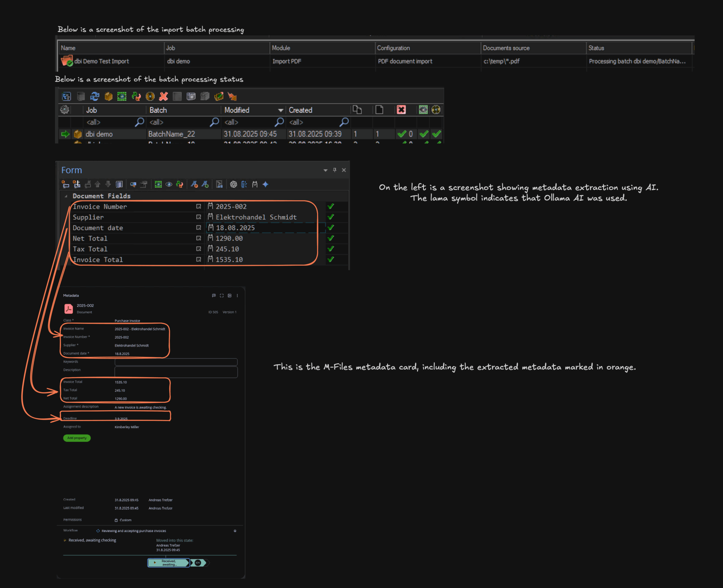
Task: Open the three-dot menu in Metadata card
Action: click(237, 295)
